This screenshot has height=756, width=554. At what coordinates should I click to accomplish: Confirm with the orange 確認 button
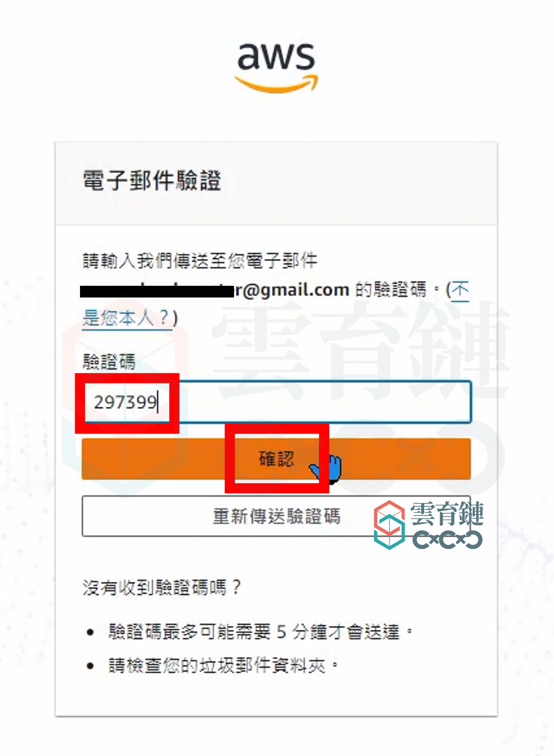point(276,459)
